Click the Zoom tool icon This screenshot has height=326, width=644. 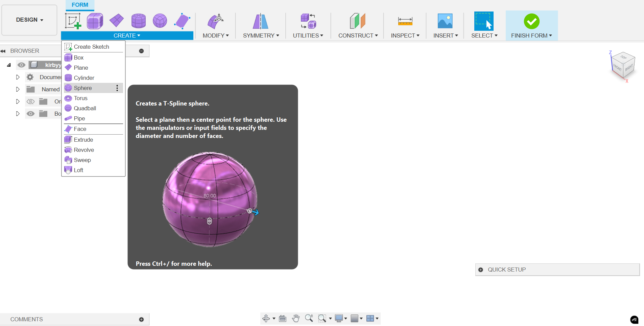coord(309,318)
